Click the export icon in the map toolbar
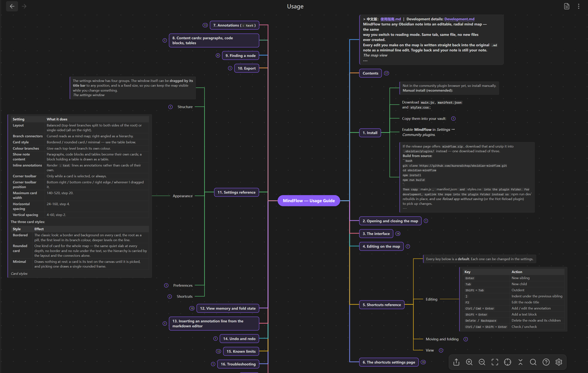Image resolution: width=588 pixels, height=373 pixels. 456,362
